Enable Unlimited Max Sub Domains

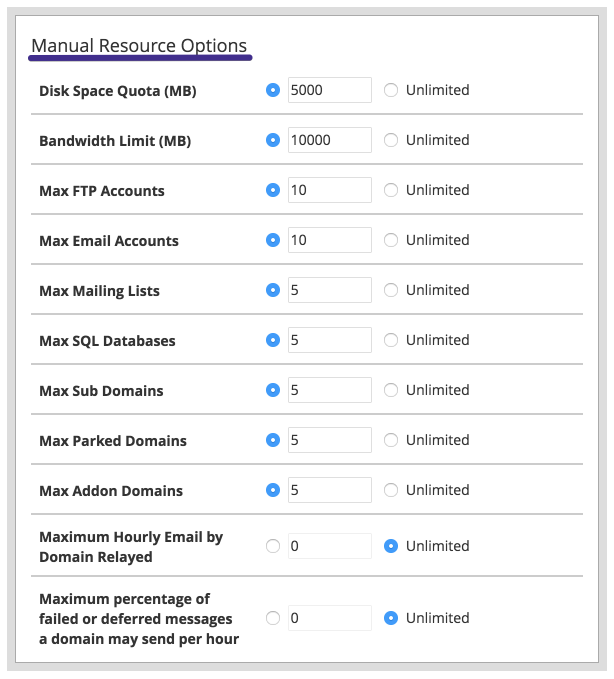pos(391,390)
